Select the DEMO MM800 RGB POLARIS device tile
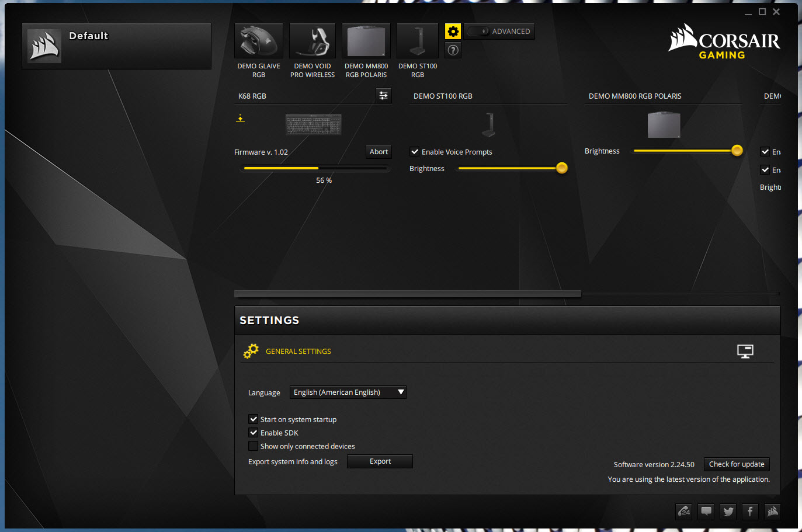 pos(366,41)
